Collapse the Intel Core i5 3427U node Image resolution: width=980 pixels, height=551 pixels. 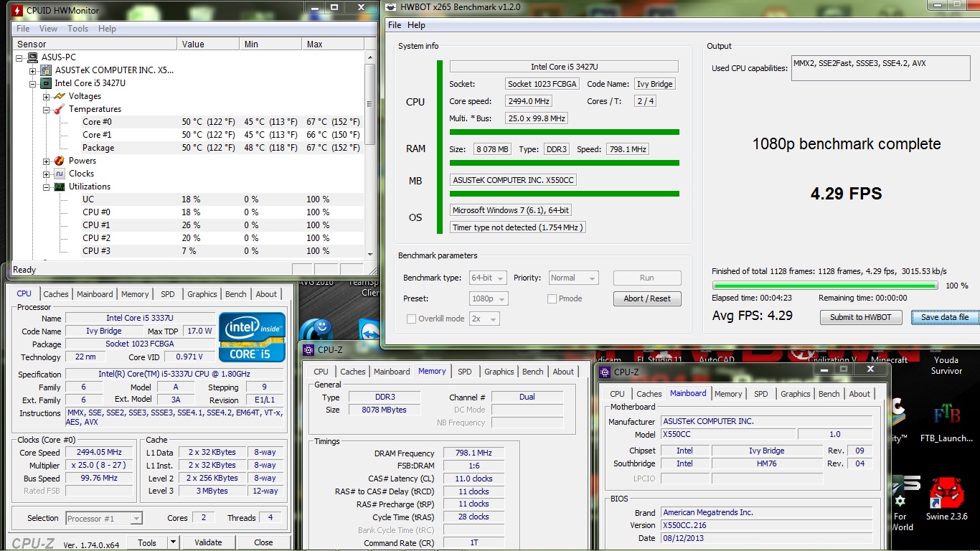[x=33, y=83]
